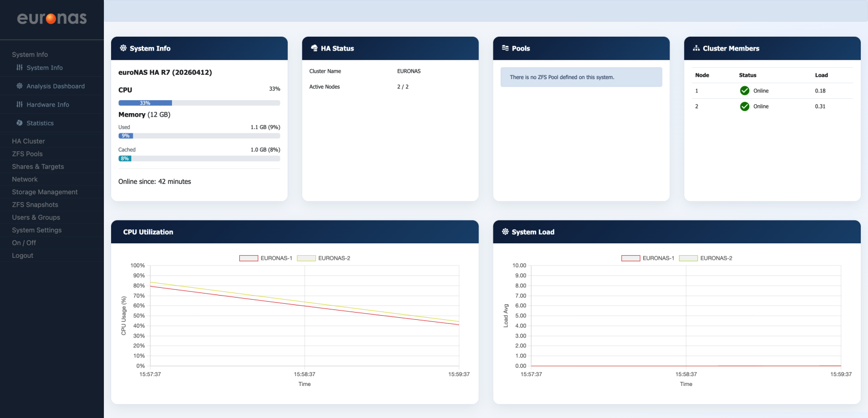
Task: Click the Memory Used 9% progress bar
Action: click(199, 136)
